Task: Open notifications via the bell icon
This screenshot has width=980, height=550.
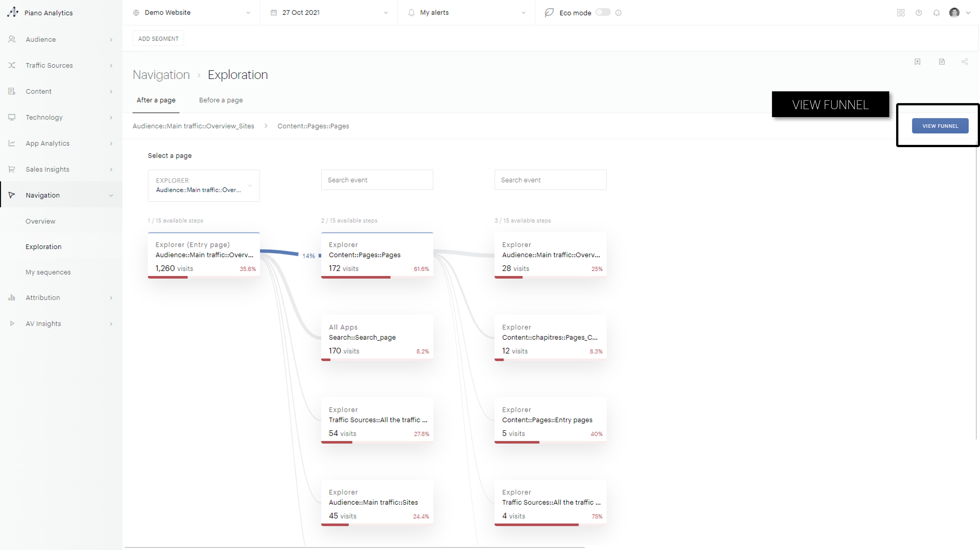Action: pyautogui.click(x=936, y=12)
